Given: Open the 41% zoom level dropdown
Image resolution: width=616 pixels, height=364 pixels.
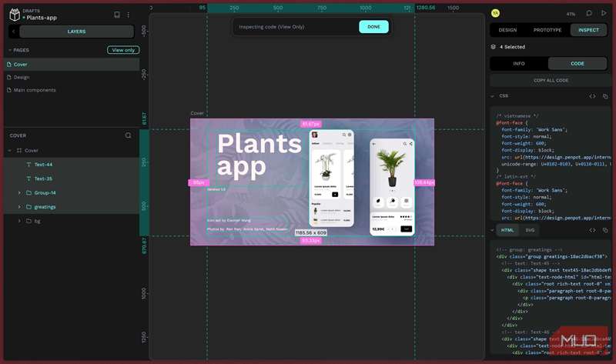Looking at the screenshot, I should pyautogui.click(x=571, y=14).
